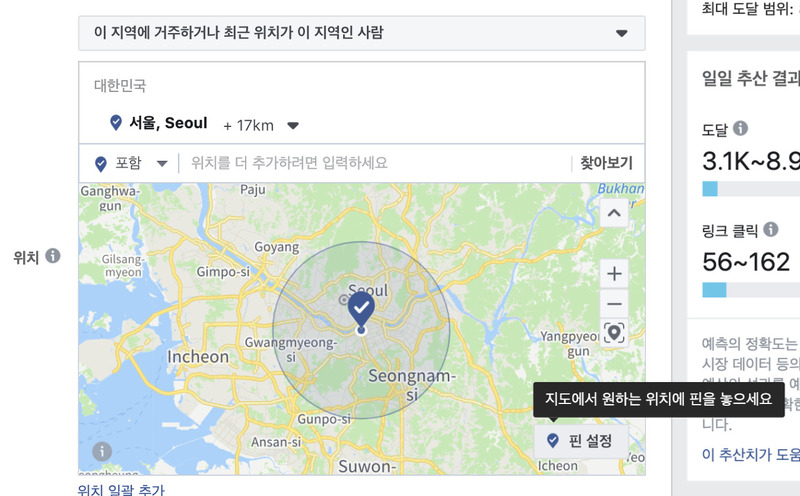Zoom out the map with minus button
The width and height of the screenshot is (800, 496).
click(x=614, y=304)
